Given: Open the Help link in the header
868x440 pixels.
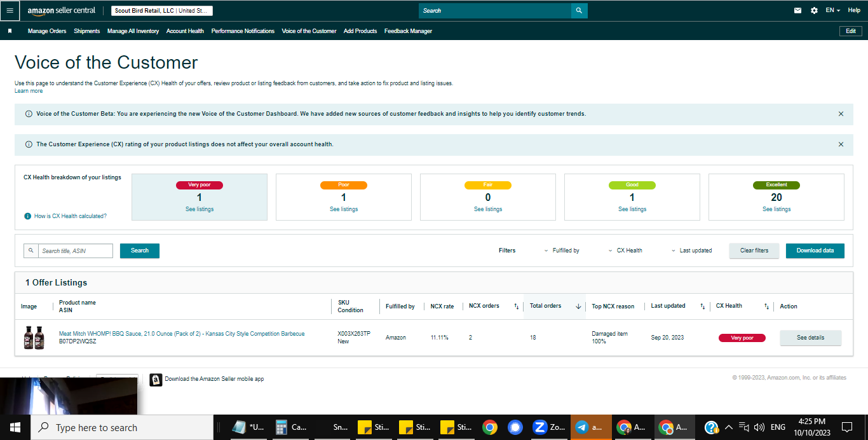Looking at the screenshot, I should click(854, 11).
